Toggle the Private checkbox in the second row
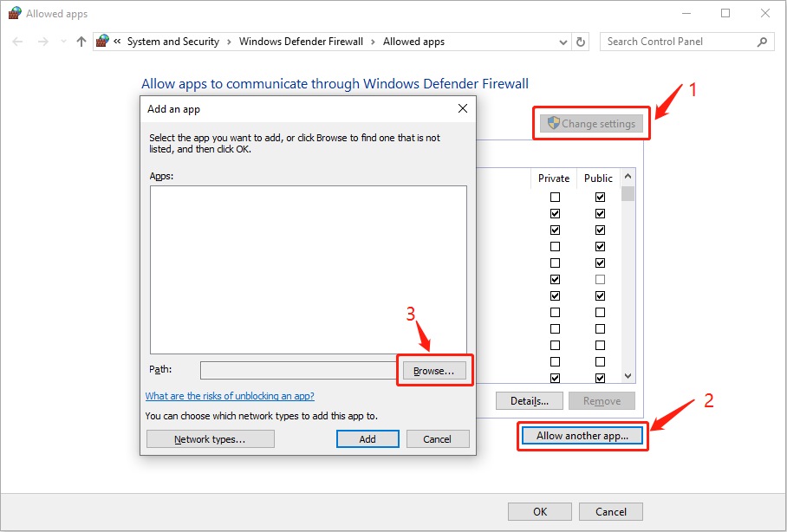Viewport: 787px width, 532px height. (x=555, y=214)
